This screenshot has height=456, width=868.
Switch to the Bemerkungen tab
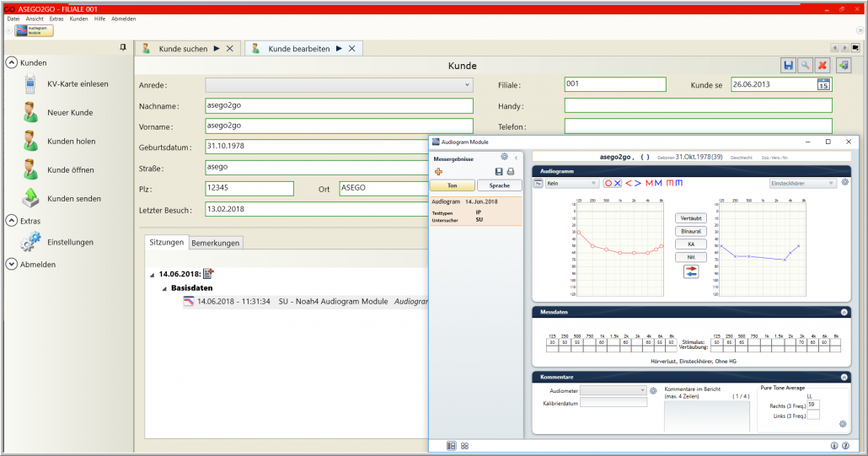coord(216,243)
